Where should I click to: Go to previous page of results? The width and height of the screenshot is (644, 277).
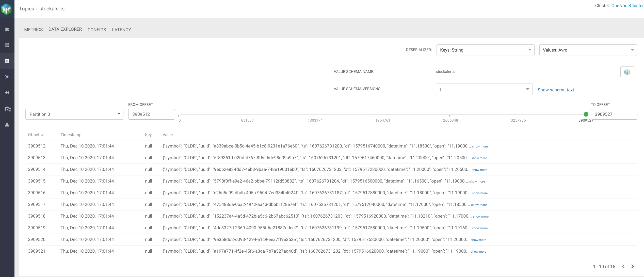click(x=623, y=266)
